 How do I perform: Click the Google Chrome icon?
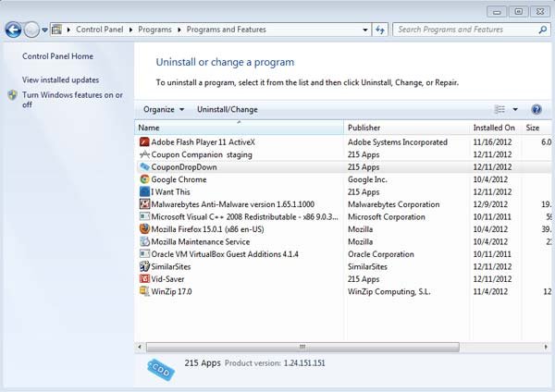[x=144, y=179]
